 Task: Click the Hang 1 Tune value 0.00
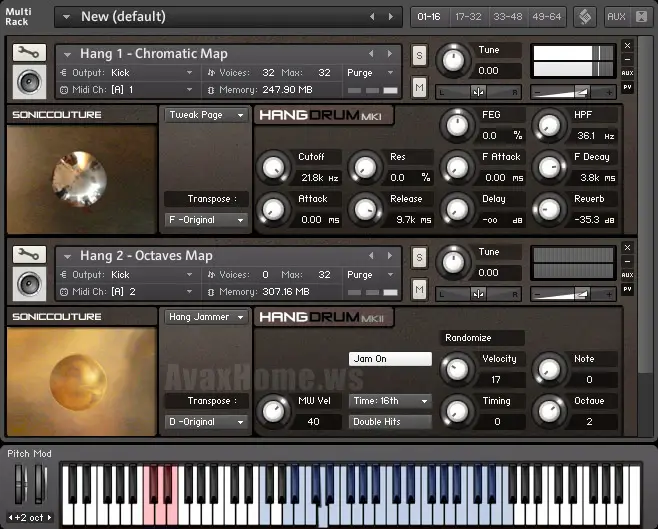pyautogui.click(x=488, y=70)
